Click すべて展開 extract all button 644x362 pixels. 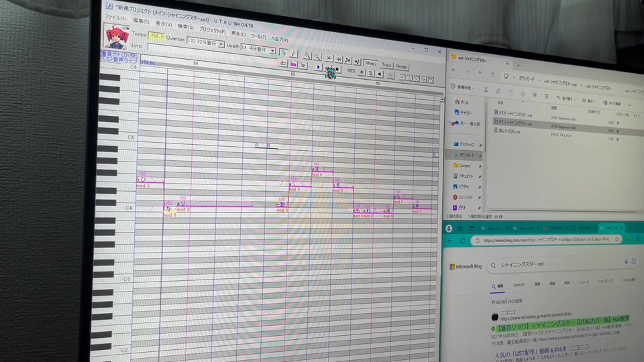point(610,103)
